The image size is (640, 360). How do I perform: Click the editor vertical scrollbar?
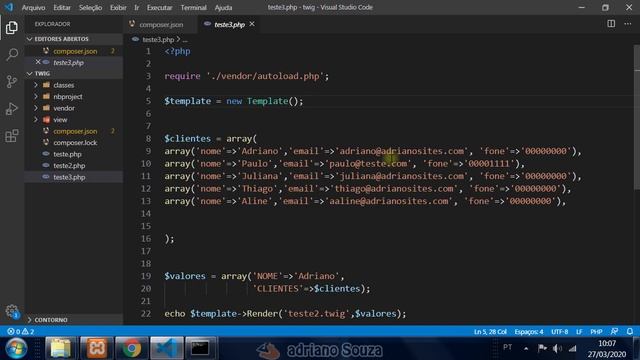(637, 118)
